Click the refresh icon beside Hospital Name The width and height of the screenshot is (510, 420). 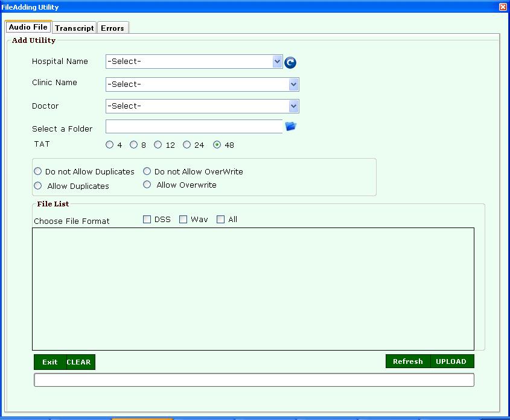290,62
